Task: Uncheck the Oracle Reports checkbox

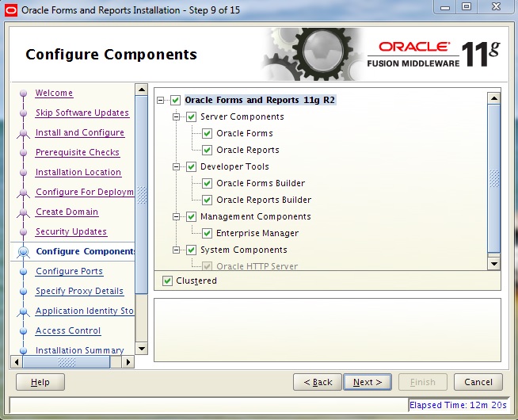Action: (208, 150)
